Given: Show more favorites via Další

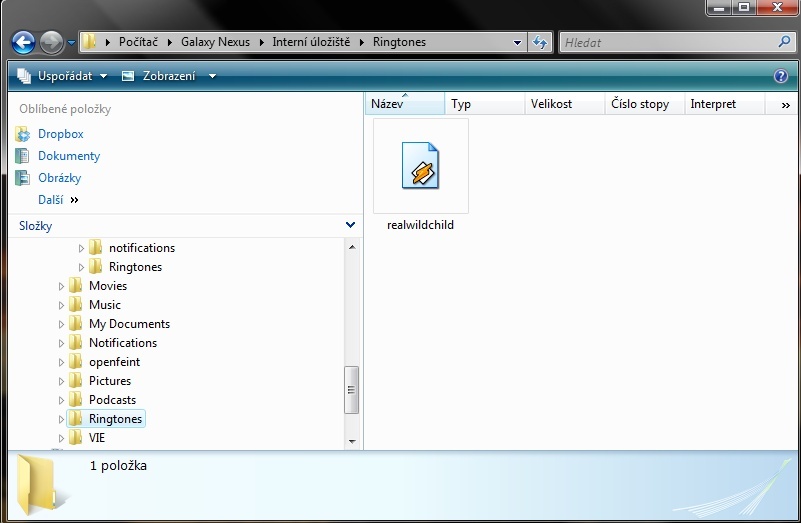Looking at the screenshot, I should (x=58, y=200).
